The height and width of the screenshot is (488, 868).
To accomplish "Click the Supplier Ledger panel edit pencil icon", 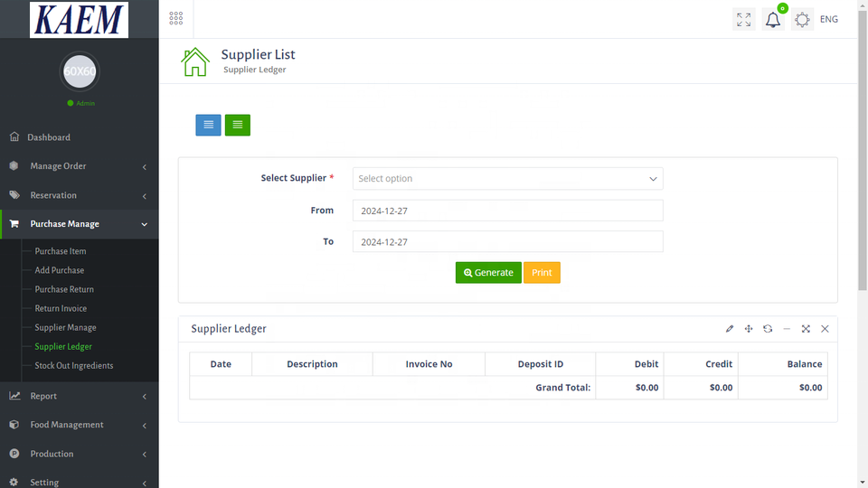I will [730, 329].
